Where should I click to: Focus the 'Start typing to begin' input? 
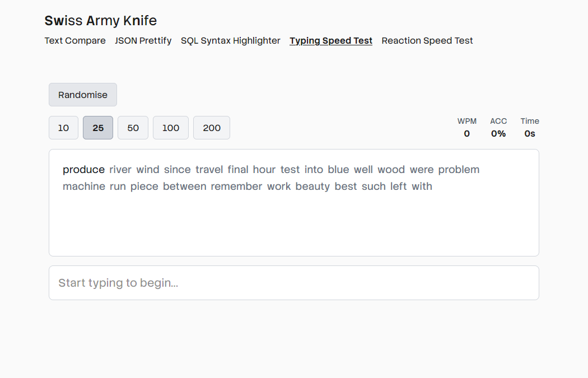294,283
